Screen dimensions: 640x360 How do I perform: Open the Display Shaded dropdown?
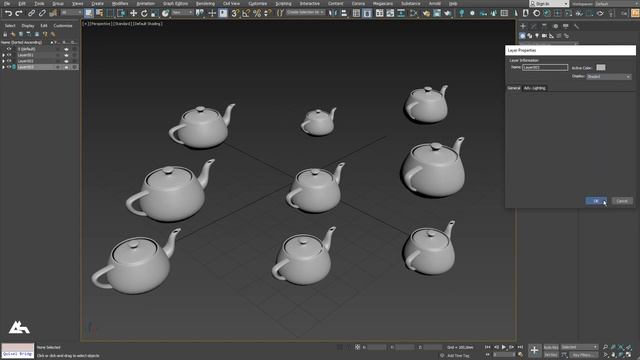pyautogui.click(x=609, y=77)
